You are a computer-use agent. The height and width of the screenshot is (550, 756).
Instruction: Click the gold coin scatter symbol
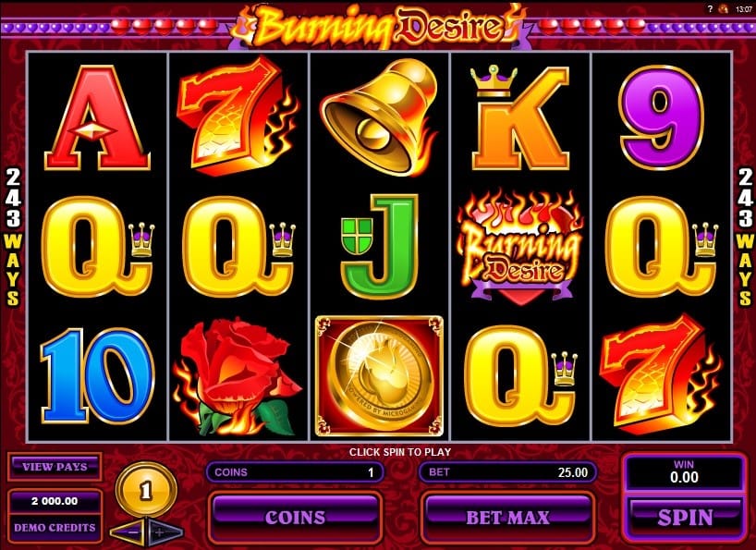tap(379, 376)
